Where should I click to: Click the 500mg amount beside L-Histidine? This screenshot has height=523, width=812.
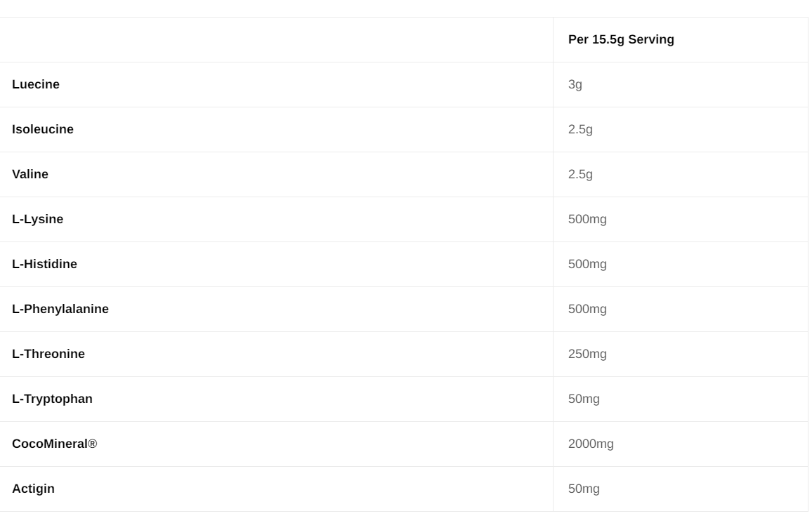tap(587, 264)
